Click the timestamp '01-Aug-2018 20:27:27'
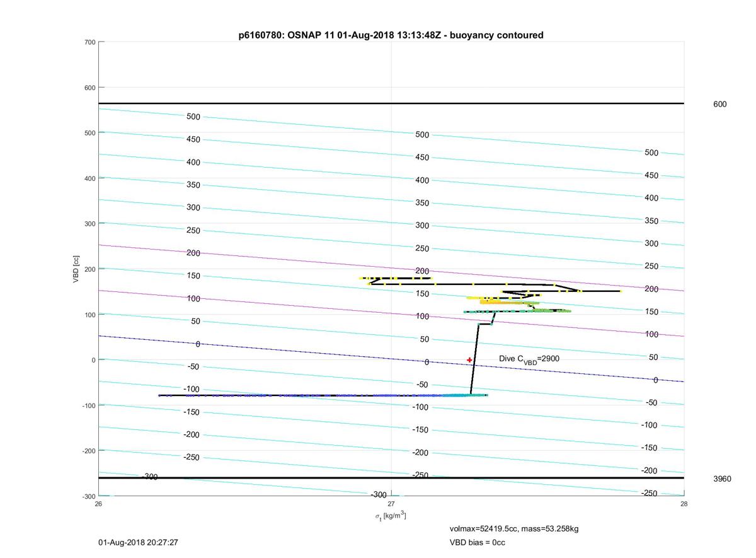The image size is (756, 558). click(138, 542)
